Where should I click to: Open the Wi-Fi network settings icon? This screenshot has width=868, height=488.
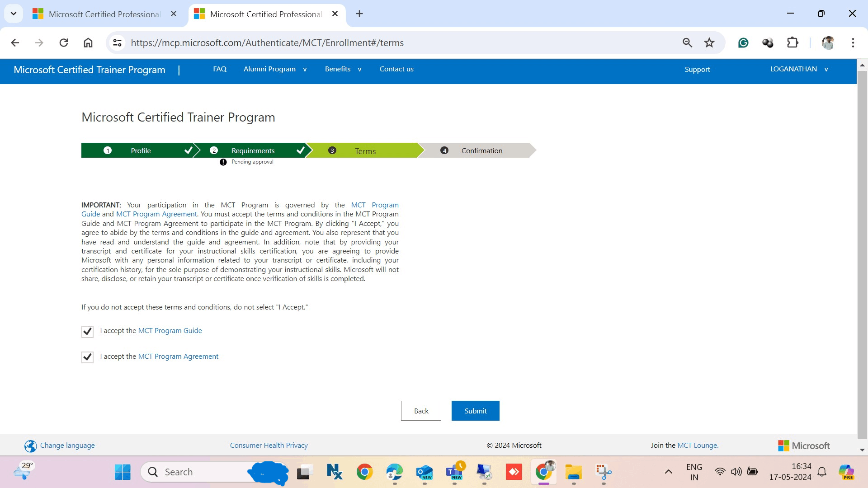pos(720,472)
